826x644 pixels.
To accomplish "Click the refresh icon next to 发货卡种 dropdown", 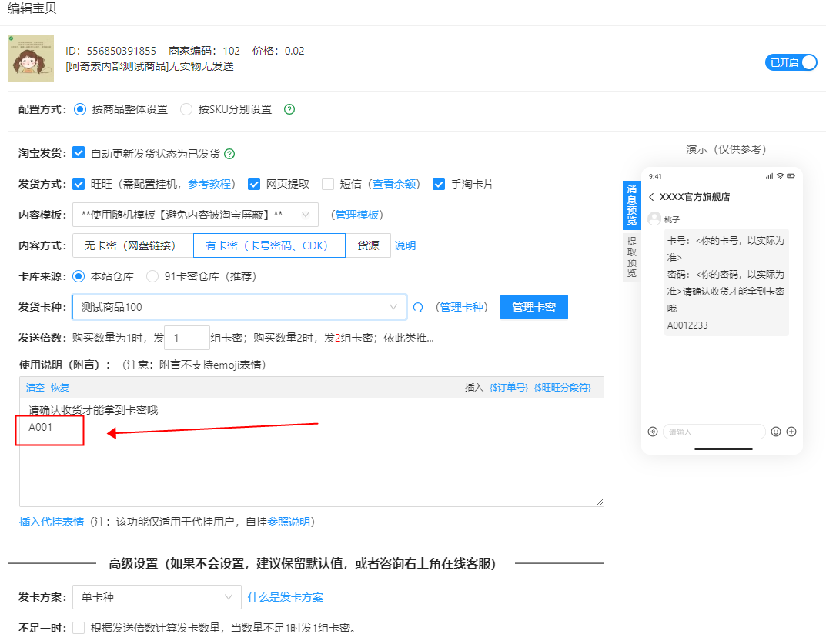I will click(x=418, y=307).
